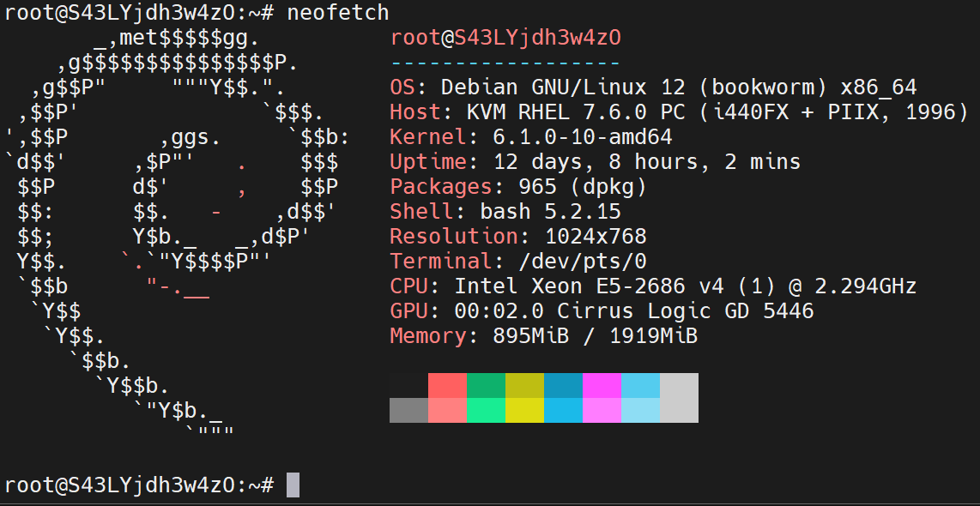
Task: Click the bright green swatch in bottom row
Action: coord(486,410)
